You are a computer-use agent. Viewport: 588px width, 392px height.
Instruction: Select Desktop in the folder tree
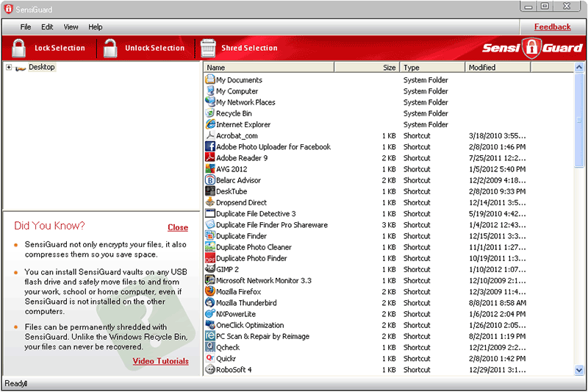tap(42, 67)
